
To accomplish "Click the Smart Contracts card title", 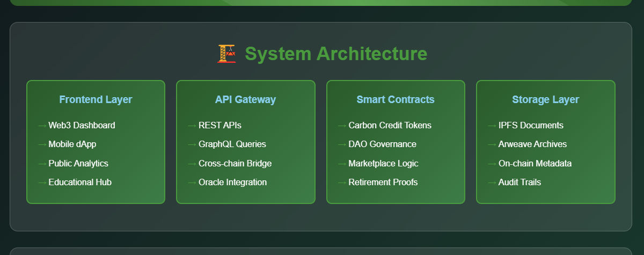I will click(x=396, y=99).
